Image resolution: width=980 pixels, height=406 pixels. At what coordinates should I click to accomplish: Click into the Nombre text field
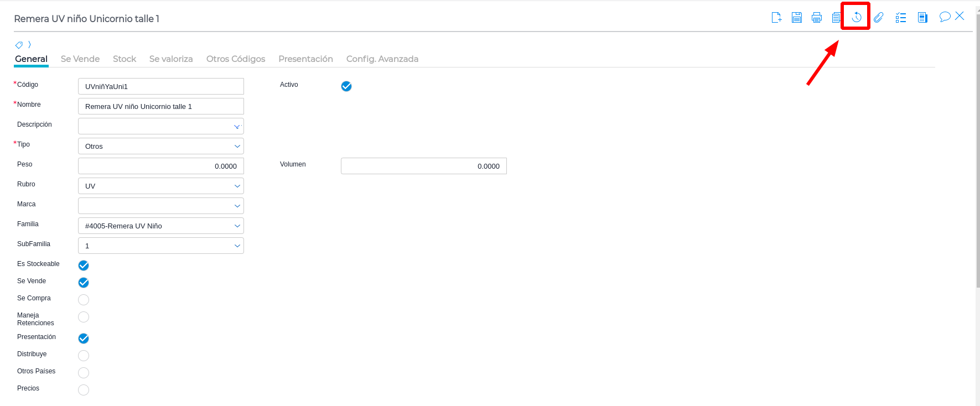(161, 106)
